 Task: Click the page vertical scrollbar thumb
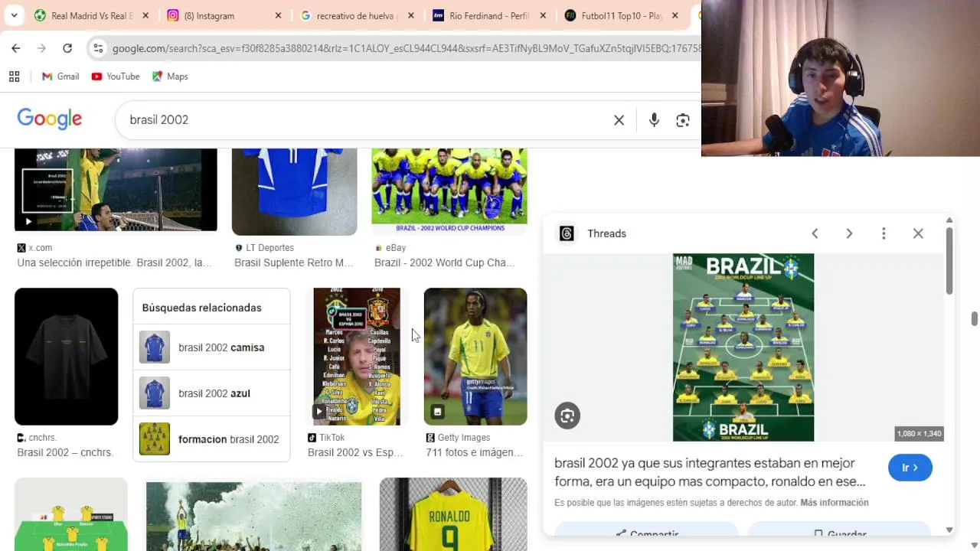click(975, 318)
